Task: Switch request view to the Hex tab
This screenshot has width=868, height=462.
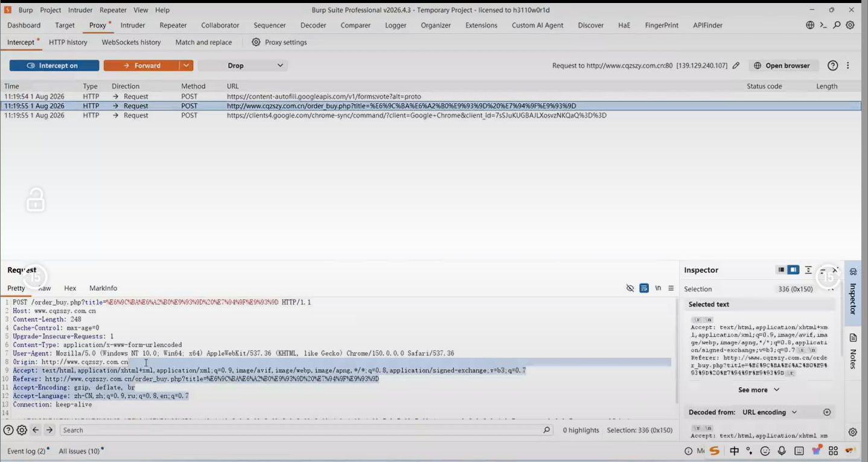Action: [70, 288]
